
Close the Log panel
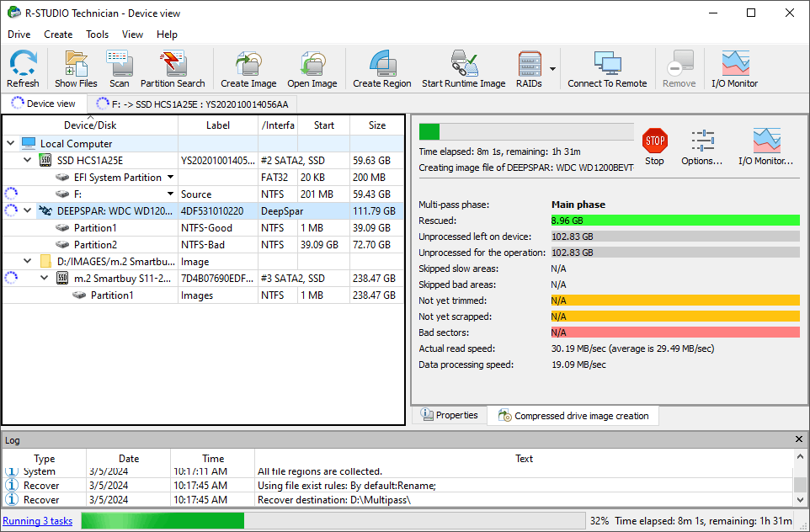(799, 439)
